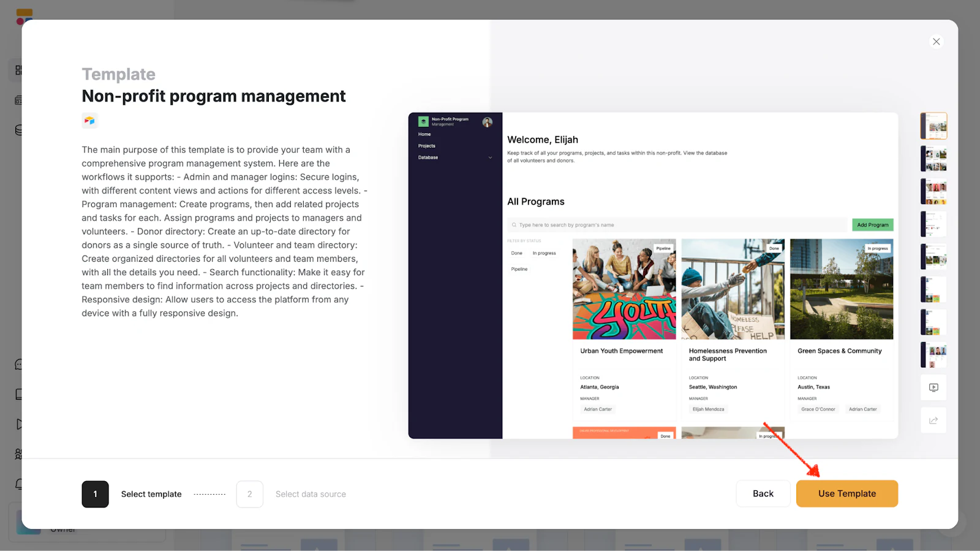Click the green Add Program button
This screenshot has width=980, height=551.
coord(873,225)
